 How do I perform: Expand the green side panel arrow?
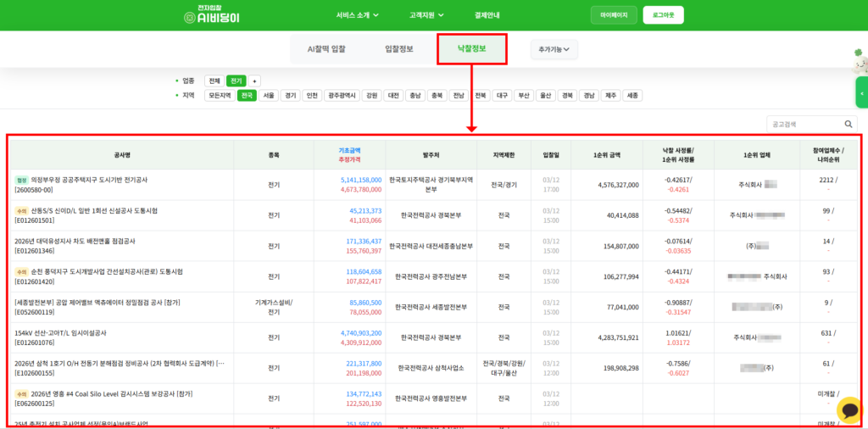pyautogui.click(x=862, y=92)
